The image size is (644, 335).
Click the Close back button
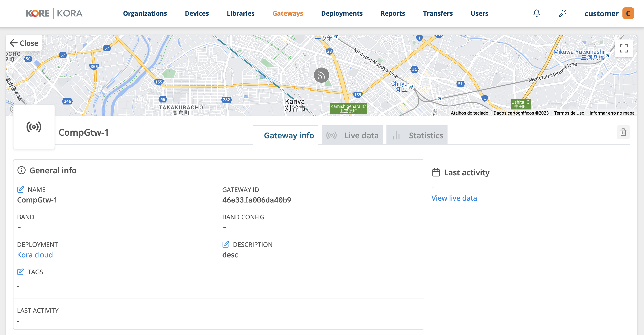(x=24, y=43)
